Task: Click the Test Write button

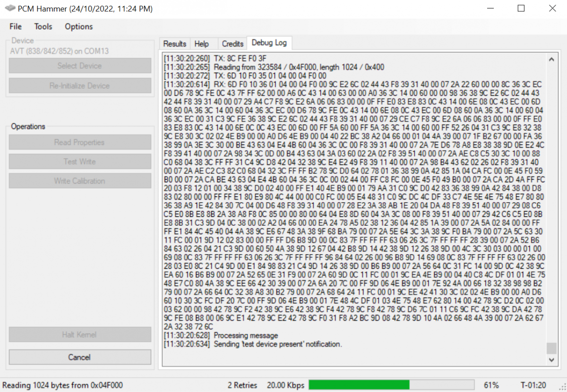Action: tap(79, 162)
